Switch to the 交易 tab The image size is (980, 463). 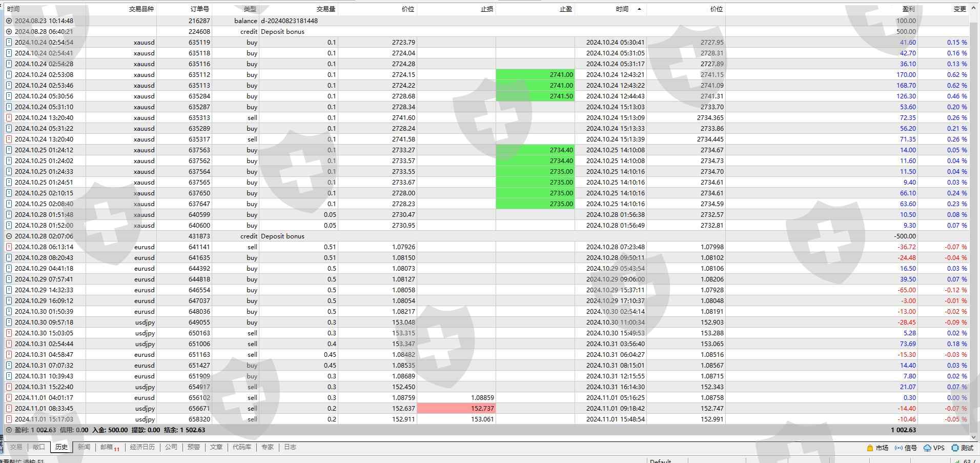point(16,447)
